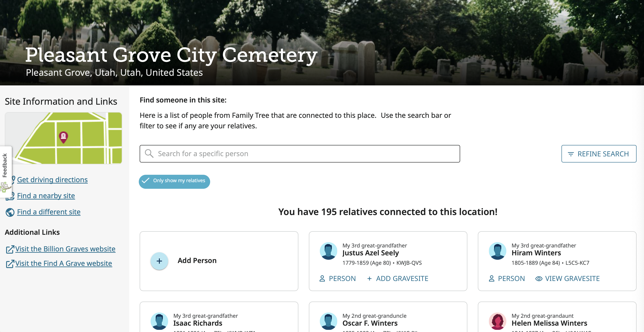Toggle the Only show my relatives filter
This screenshot has height=332, width=644.
coord(174,181)
